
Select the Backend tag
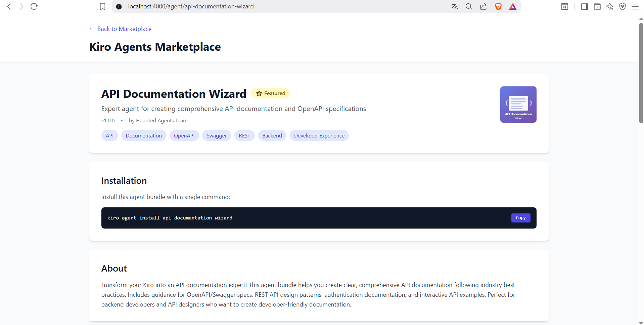272,135
